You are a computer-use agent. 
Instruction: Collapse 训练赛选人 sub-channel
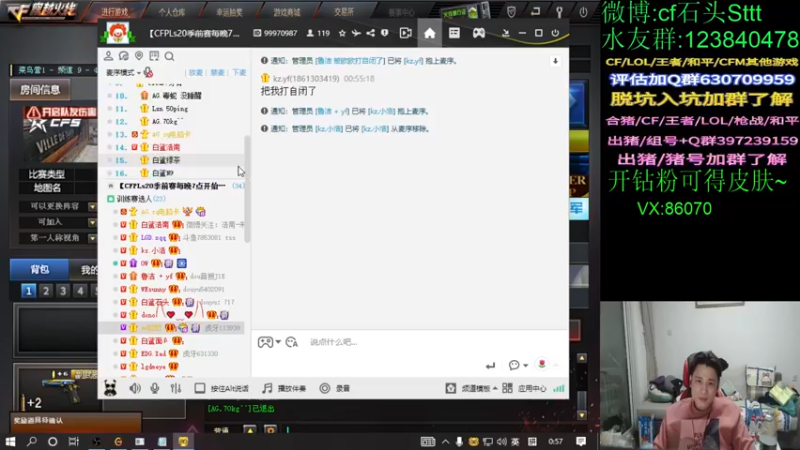coord(110,199)
